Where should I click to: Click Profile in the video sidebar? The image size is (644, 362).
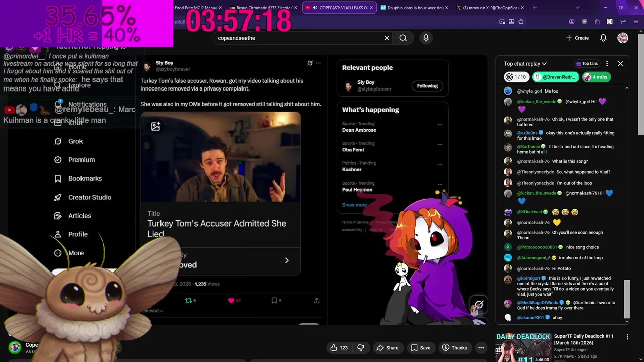[x=78, y=234]
